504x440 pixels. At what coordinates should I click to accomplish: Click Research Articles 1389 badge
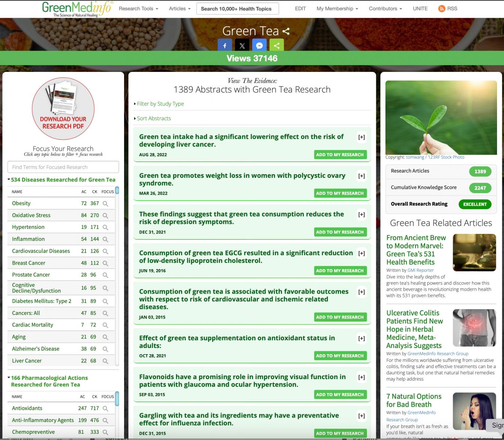tap(480, 171)
